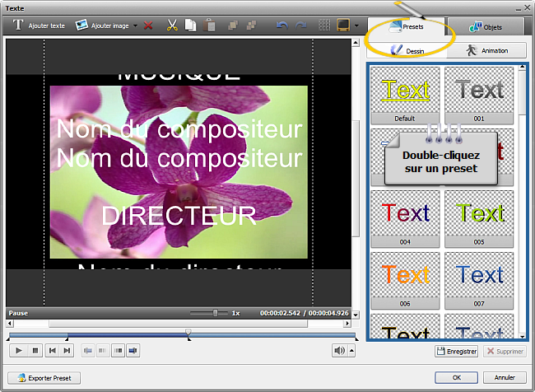Screen dimensions: 535x392
Task: Cut selection with the scissors icon
Action: point(172,26)
